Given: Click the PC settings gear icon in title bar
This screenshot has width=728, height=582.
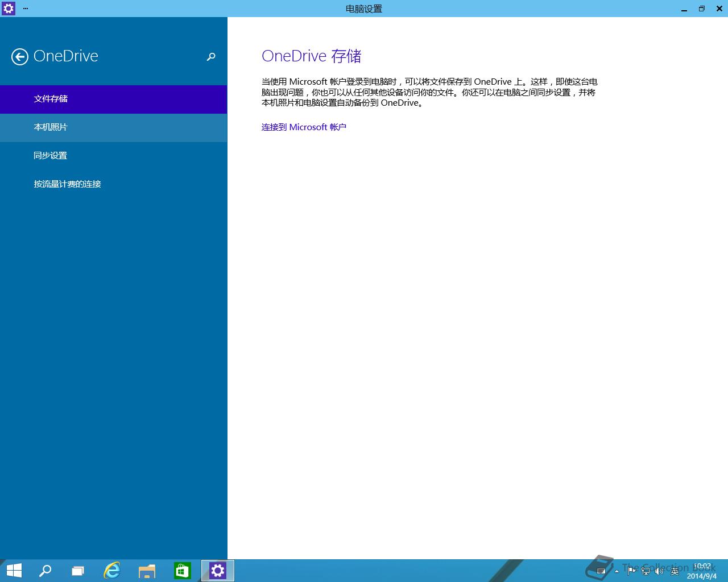Looking at the screenshot, I should click(x=9, y=9).
